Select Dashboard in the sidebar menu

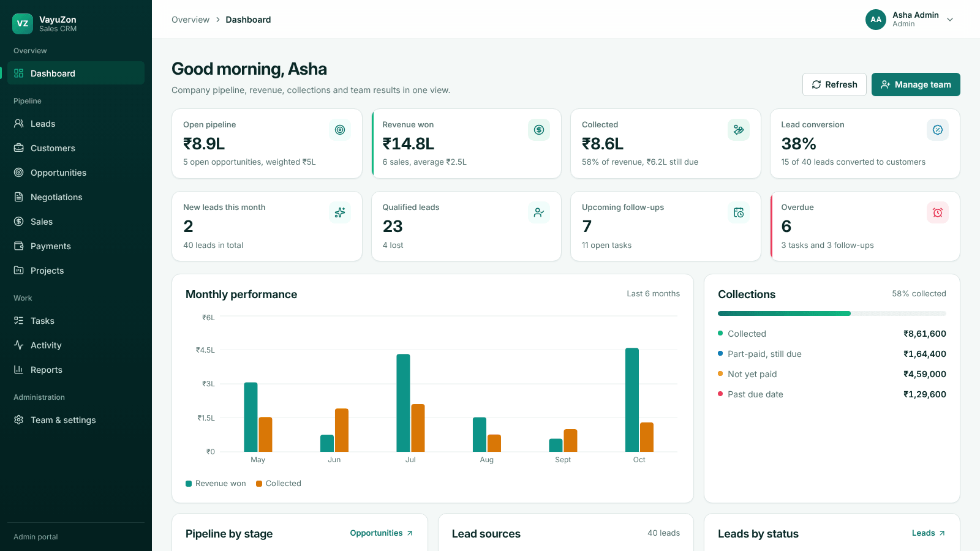coord(76,73)
